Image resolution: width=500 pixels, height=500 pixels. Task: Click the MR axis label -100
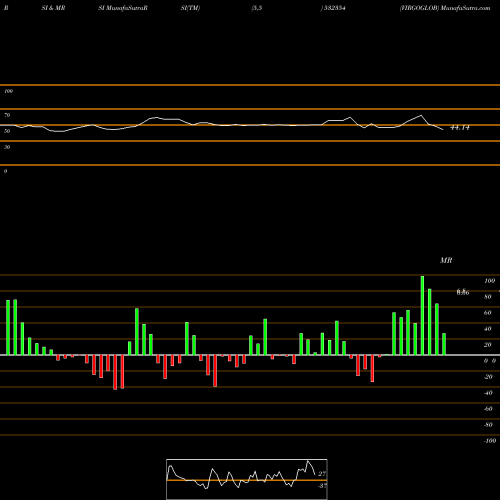[490, 441]
